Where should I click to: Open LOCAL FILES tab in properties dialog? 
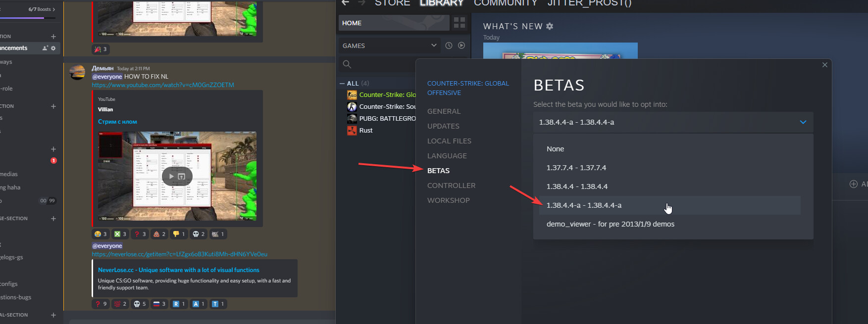[449, 141]
